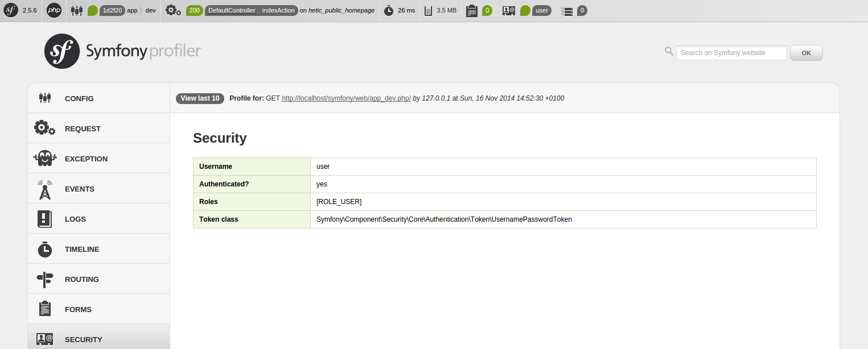This screenshot has height=349, width=868.
Task: Select the SECURITY panel
Action: point(99,336)
